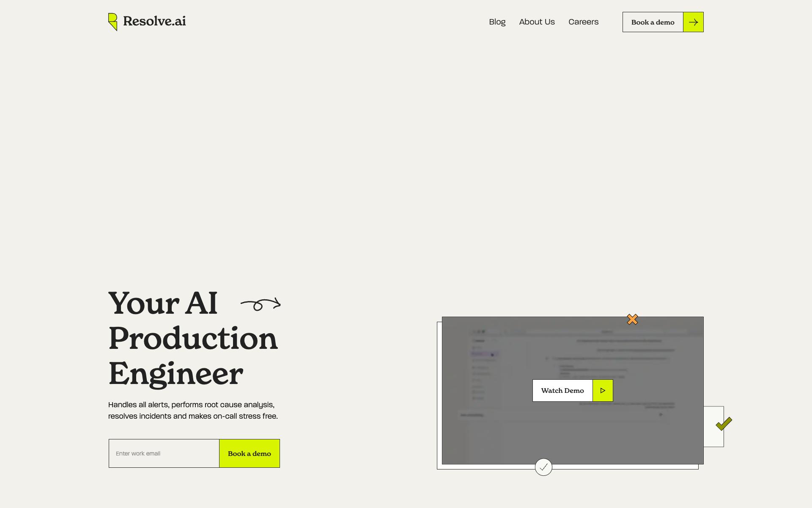The height and width of the screenshot is (508, 812).
Task: Go to the About Us page
Action: click(537, 22)
